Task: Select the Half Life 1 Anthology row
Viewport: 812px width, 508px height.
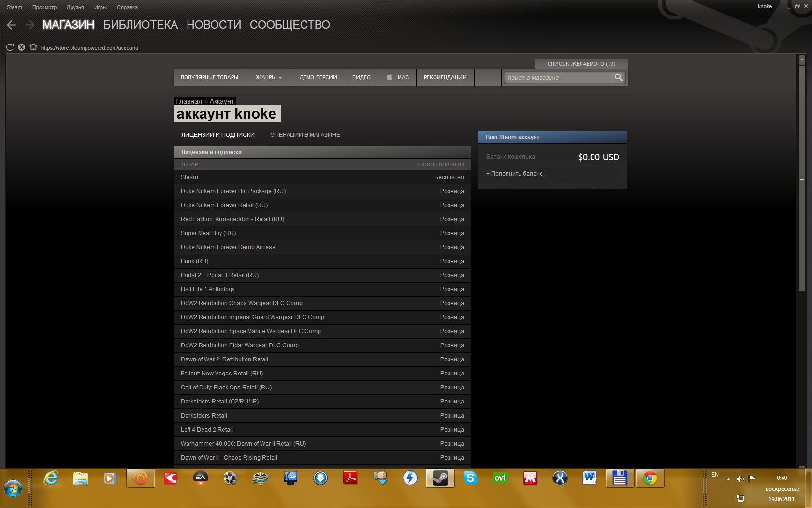Action: pyautogui.click(x=322, y=289)
